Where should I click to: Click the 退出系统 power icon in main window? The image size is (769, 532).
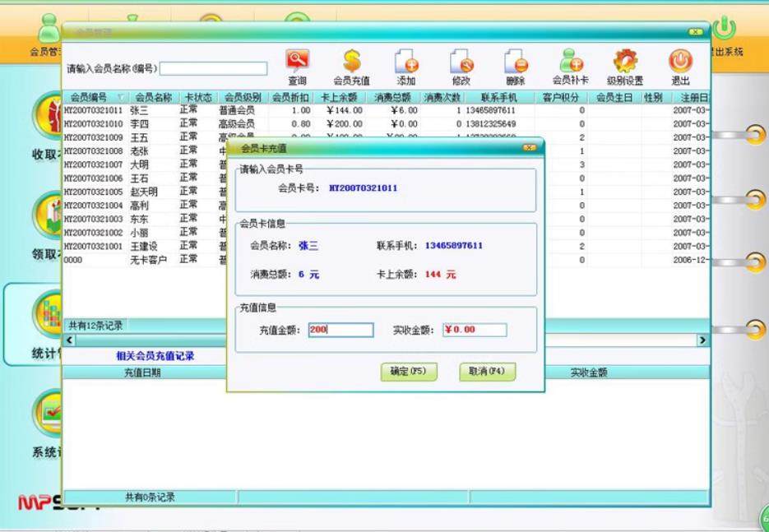[725, 29]
